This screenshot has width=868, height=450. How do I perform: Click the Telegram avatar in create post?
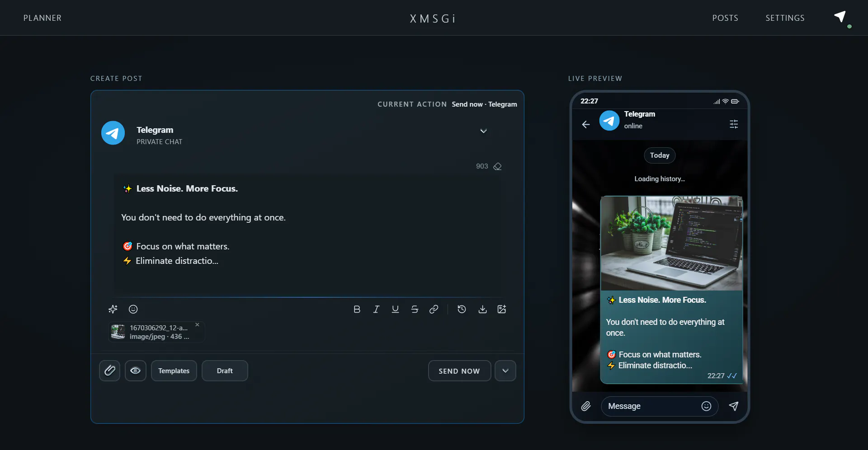pos(113,133)
